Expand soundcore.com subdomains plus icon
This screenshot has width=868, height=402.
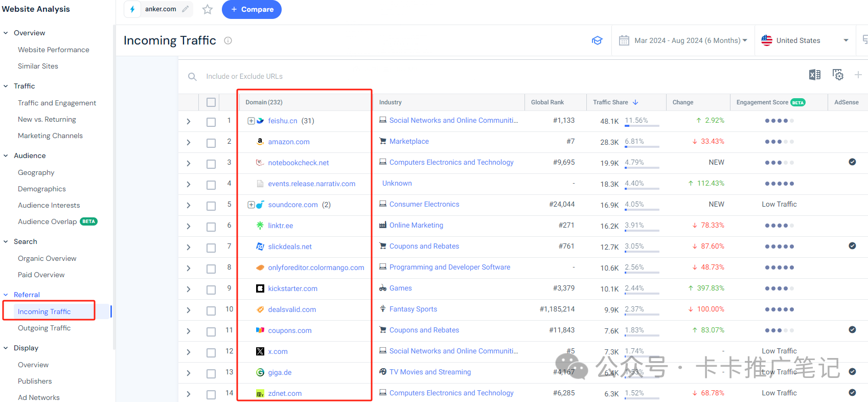pyautogui.click(x=251, y=205)
